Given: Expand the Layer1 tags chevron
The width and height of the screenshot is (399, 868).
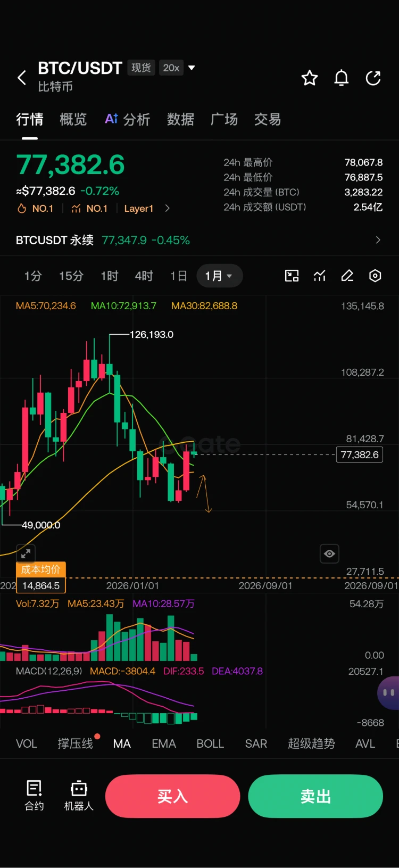Looking at the screenshot, I should 167,209.
